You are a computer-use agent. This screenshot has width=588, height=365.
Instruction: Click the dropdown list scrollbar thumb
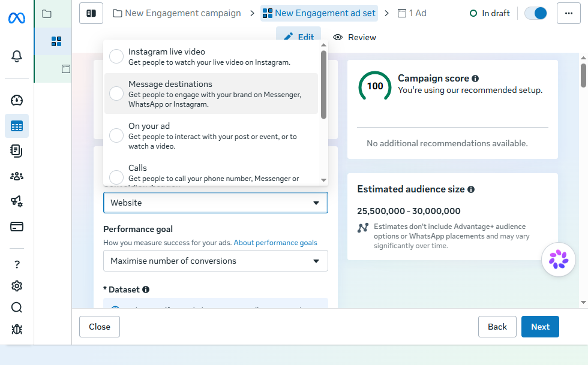click(x=323, y=85)
